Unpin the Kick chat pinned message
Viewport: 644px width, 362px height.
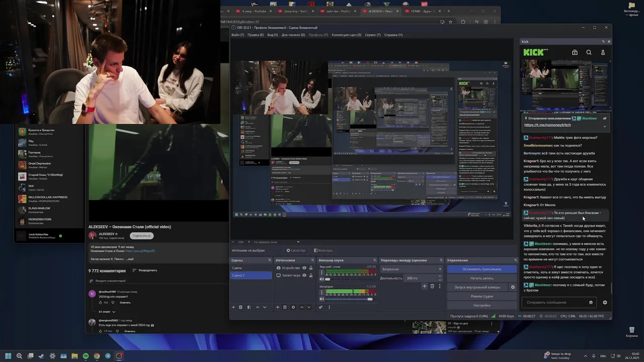pyautogui.click(x=604, y=119)
